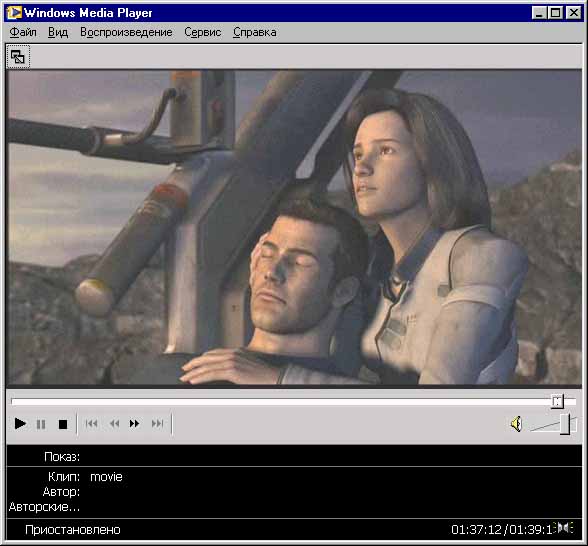
Task: Click the seek bar position thumb
Action: pos(558,401)
